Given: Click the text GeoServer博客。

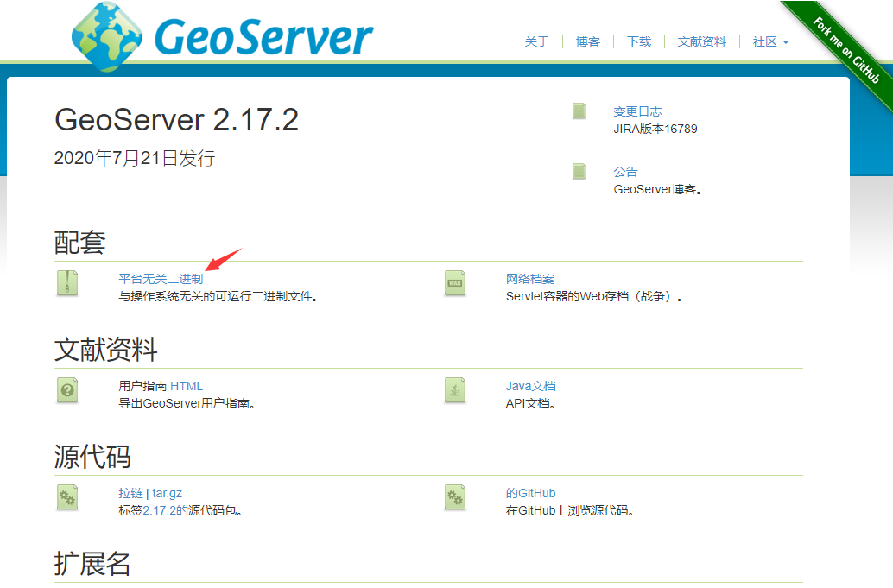Looking at the screenshot, I should 658,190.
